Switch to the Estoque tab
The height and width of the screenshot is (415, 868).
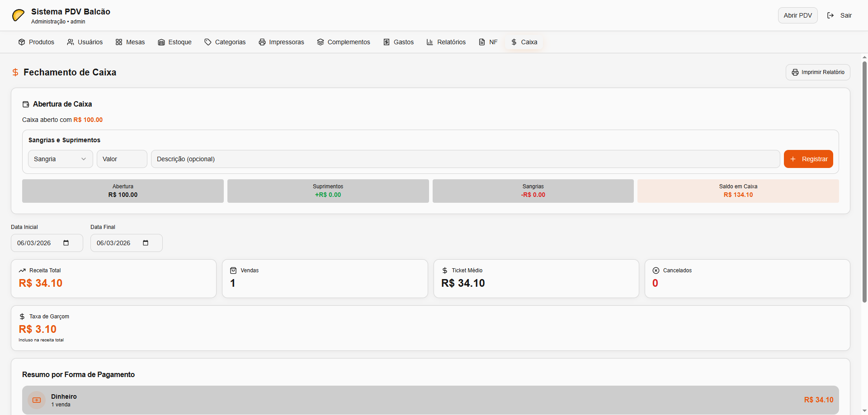175,42
